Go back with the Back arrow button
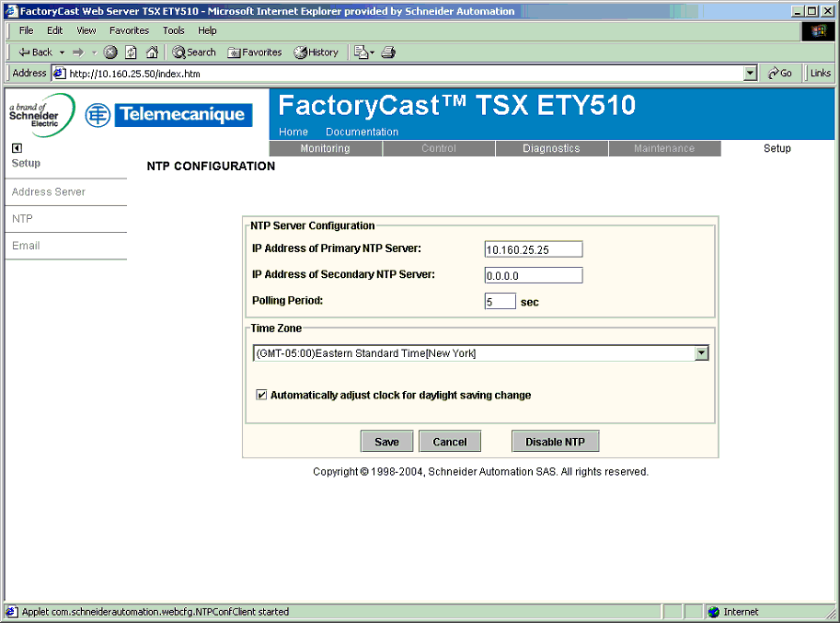The height and width of the screenshot is (623, 840). coord(35,52)
